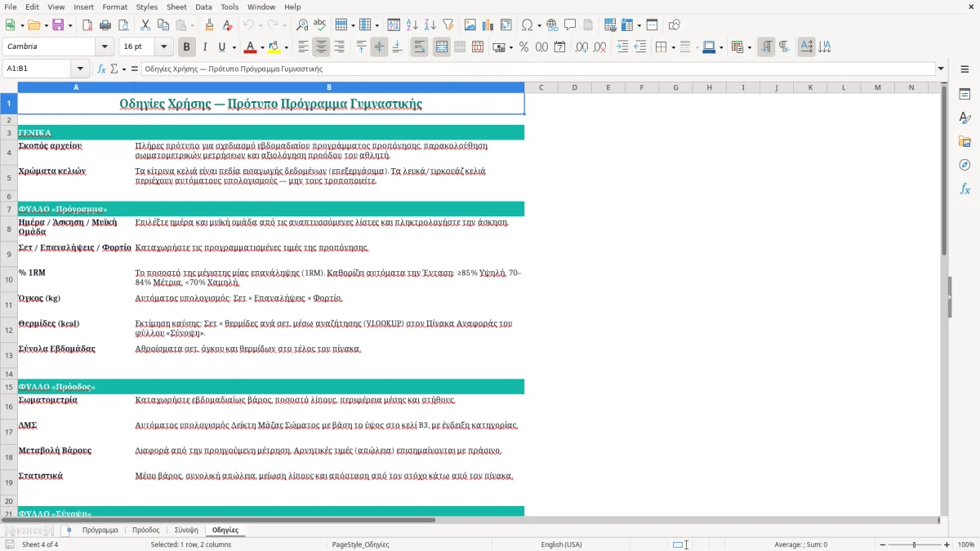Open the Function Wizard fx icon
This screenshot has height=551, width=980.
102,69
